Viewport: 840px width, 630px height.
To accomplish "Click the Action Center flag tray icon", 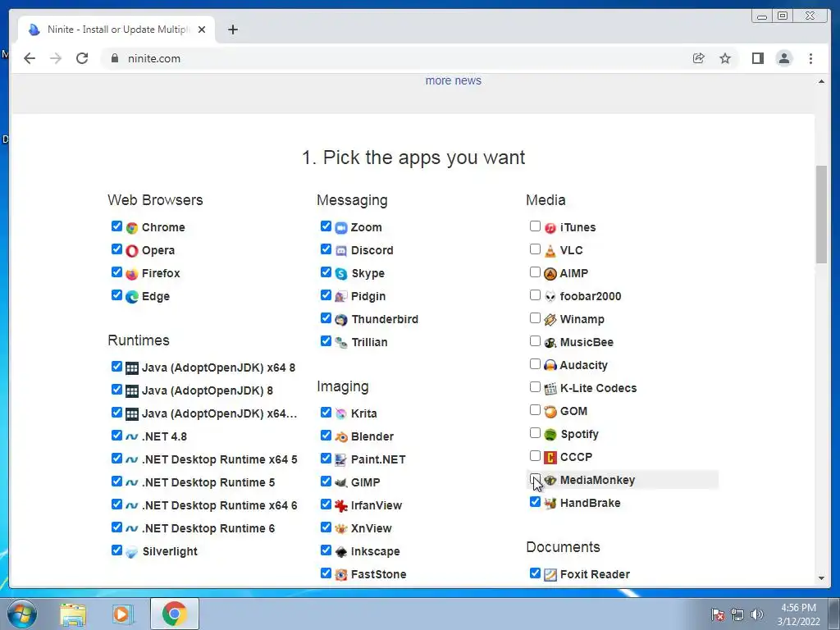I will (x=717, y=614).
